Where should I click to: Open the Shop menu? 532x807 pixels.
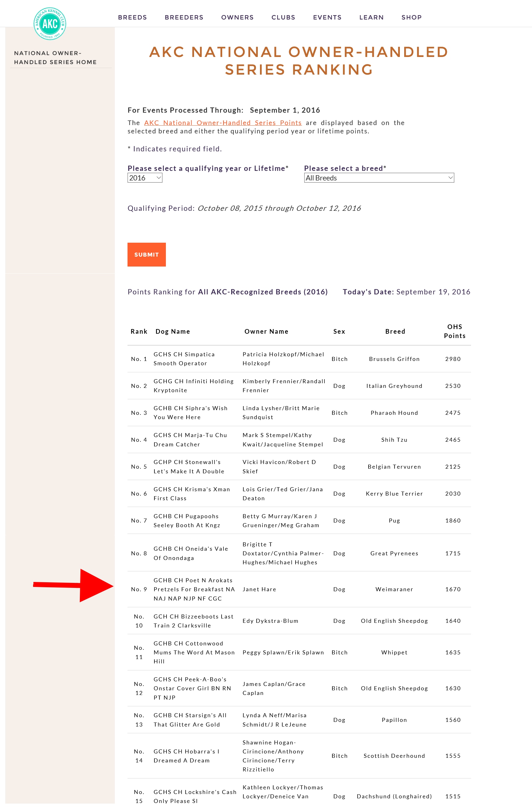(412, 17)
